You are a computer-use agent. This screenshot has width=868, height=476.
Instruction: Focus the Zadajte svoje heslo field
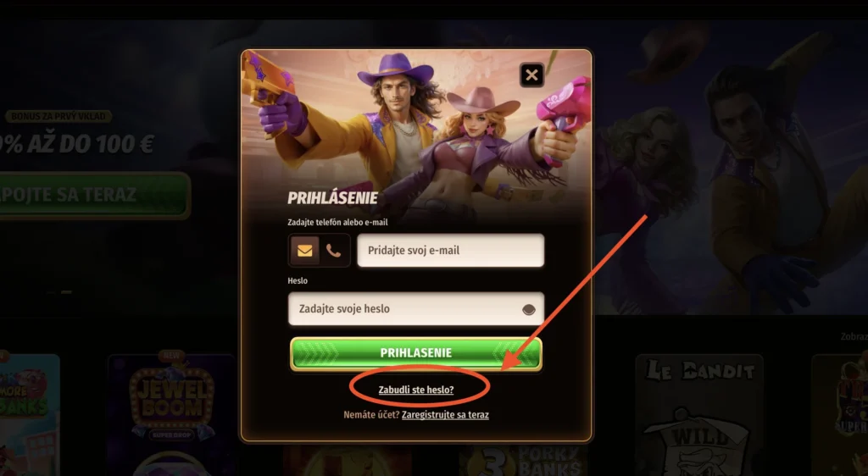415,308
